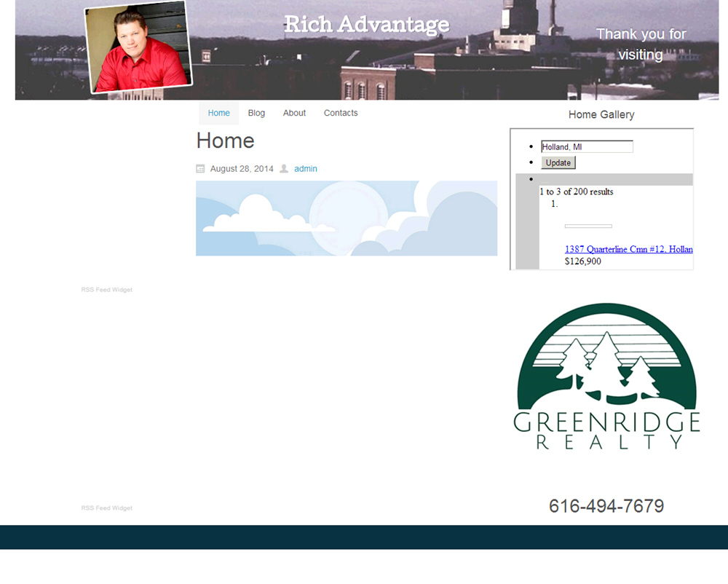Click the 616-494-7679 phone number

[606, 506]
